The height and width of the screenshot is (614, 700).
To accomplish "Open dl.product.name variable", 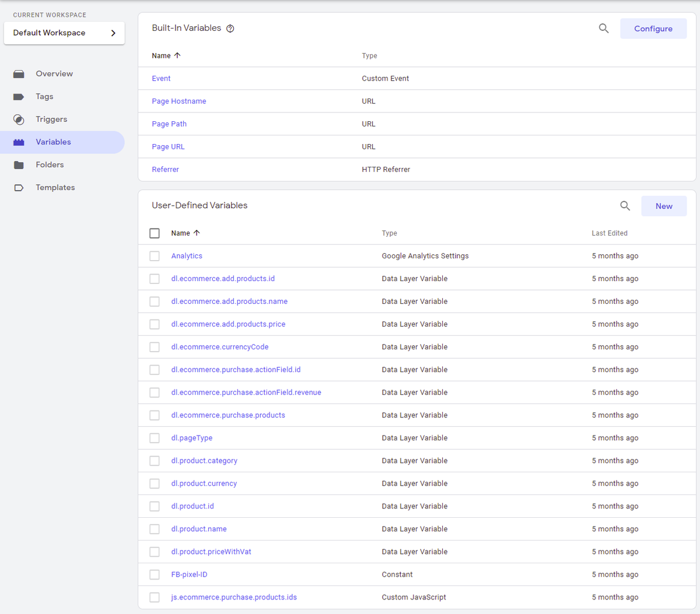I will pyautogui.click(x=199, y=529).
